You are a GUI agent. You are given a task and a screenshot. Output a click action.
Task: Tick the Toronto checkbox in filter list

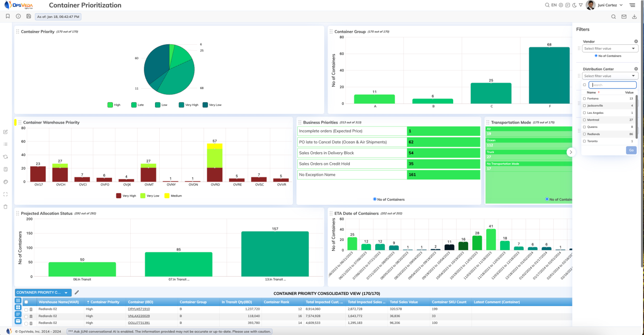[585, 141]
